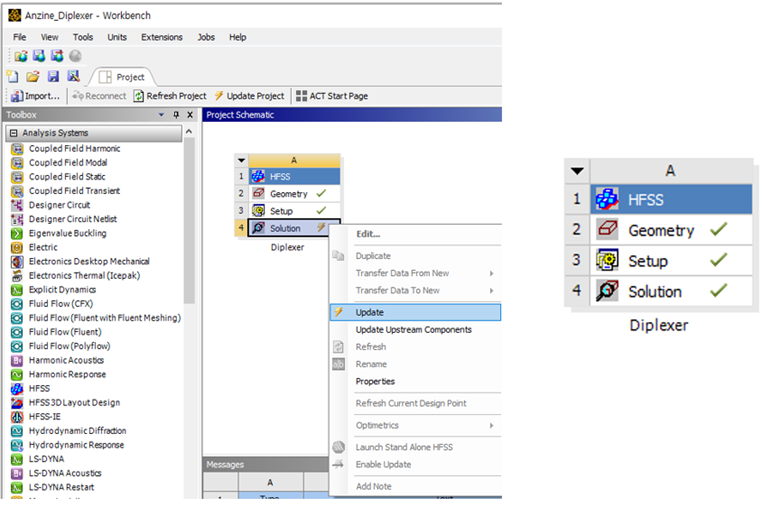Open system A dropdown arrow in schematic
This screenshot has height=507, width=762.
(242, 160)
